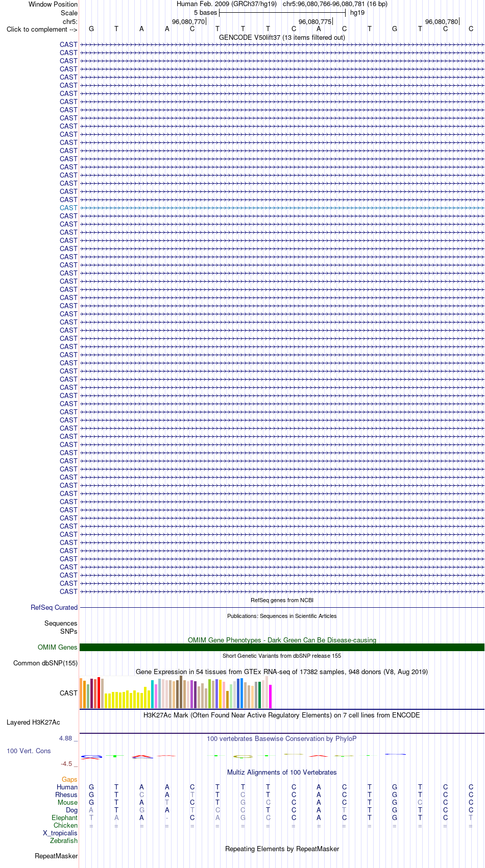Image resolution: width=485 pixels, height=868 pixels.
Task: Click the 'chr5:96,080,766-96,080,781 (16 bp)' position text
Action: [335, 4]
